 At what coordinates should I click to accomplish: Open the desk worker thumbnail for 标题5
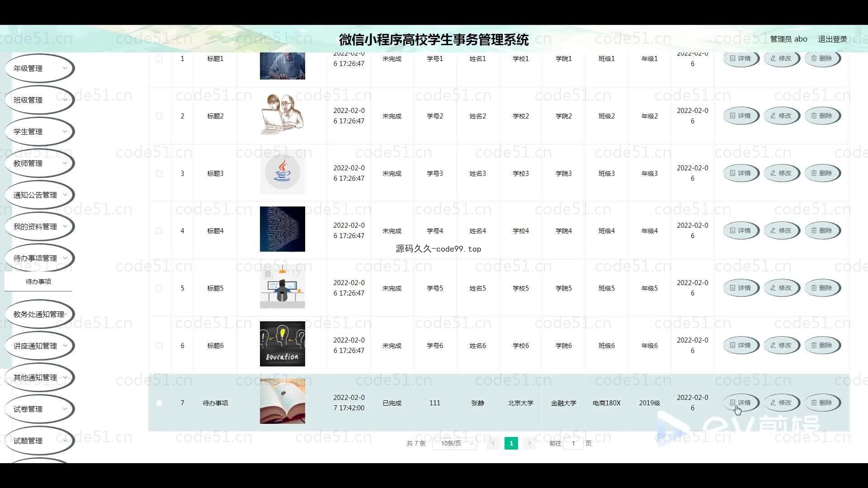coord(283,286)
